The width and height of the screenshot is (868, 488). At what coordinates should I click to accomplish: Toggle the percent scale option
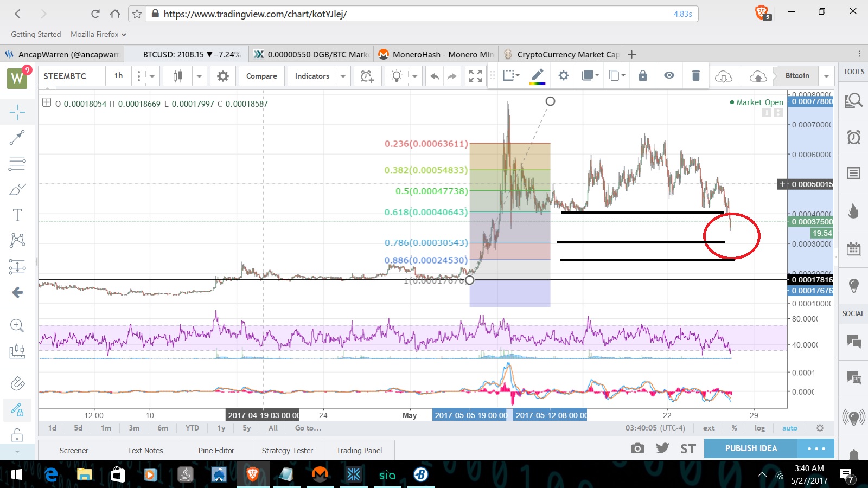(734, 428)
